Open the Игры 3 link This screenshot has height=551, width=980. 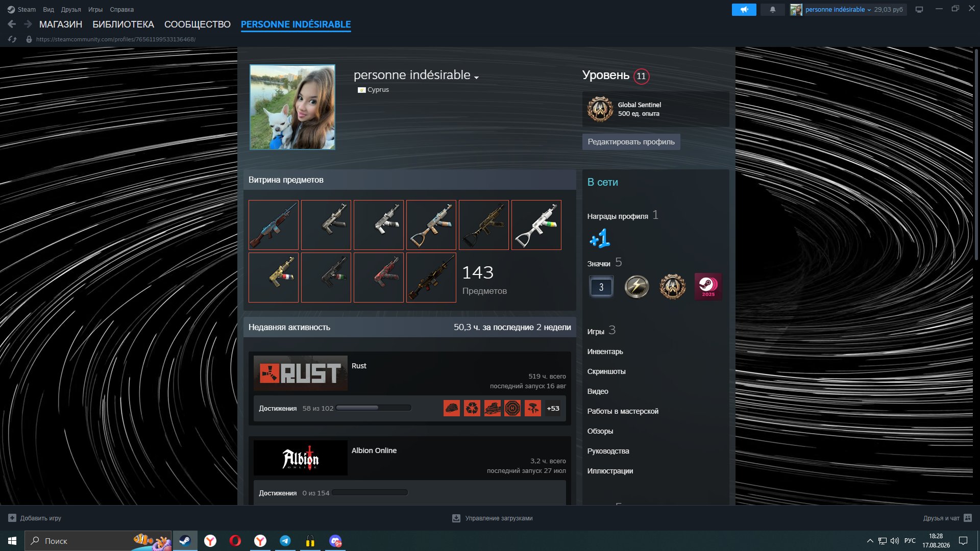click(x=601, y=331)
